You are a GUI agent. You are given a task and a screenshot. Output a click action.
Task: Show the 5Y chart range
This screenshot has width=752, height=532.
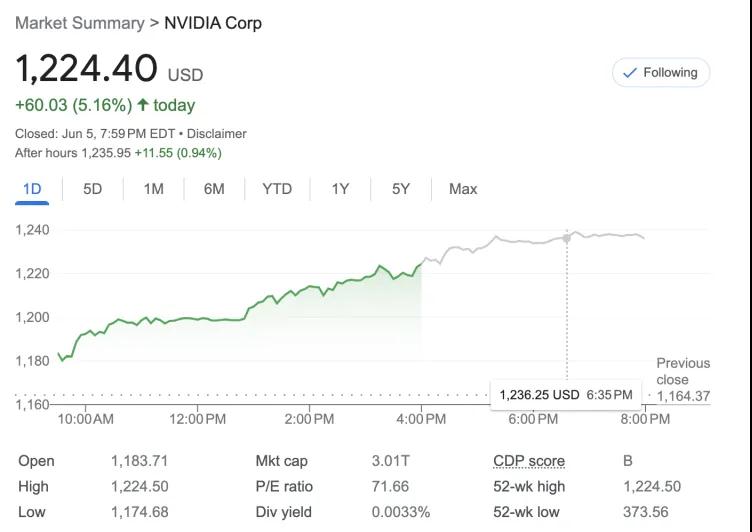(x=401, y=189)
